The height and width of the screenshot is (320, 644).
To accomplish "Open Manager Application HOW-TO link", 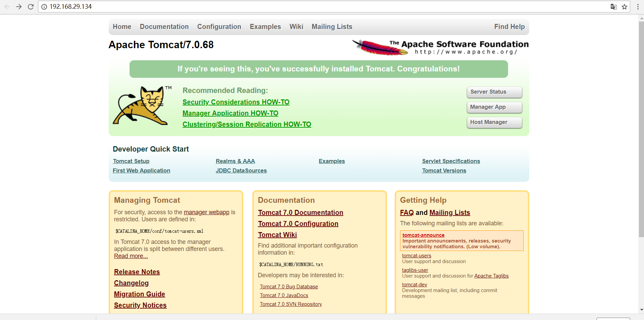I will click(230, 113).
